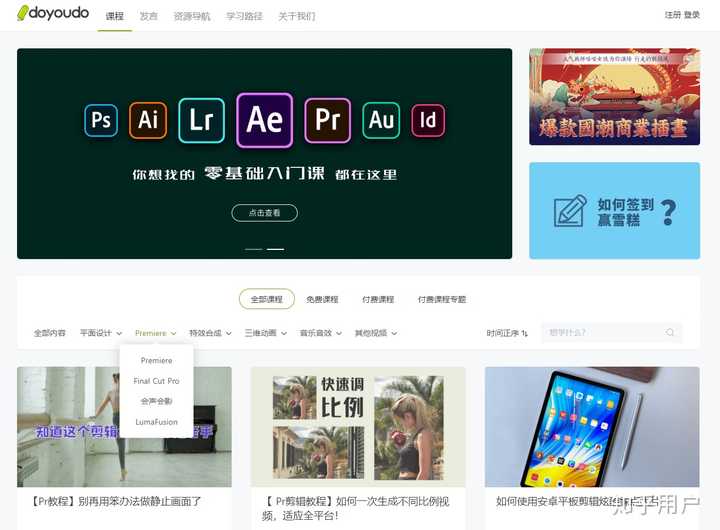The image size is (720, 530).
Task: Collapse the open Premiere filter dropdown
Action: [156, 333]
